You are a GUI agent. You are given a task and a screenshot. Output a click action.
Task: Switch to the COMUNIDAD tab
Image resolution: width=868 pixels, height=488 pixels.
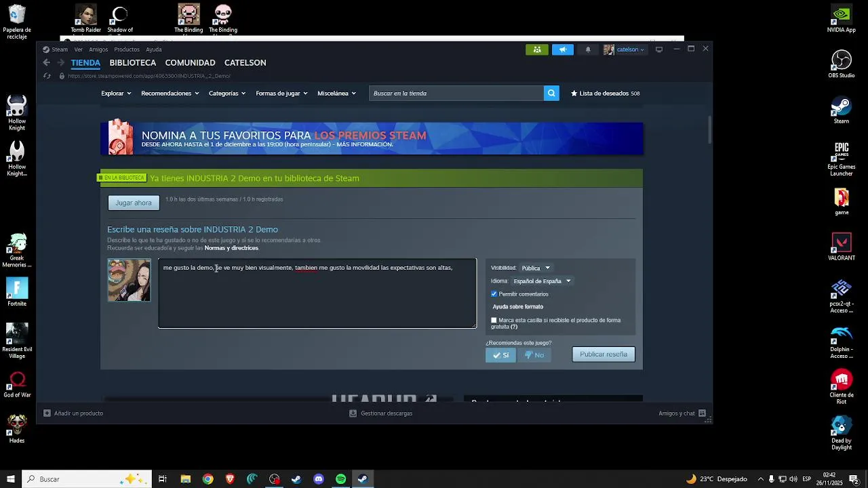[191, 62]
